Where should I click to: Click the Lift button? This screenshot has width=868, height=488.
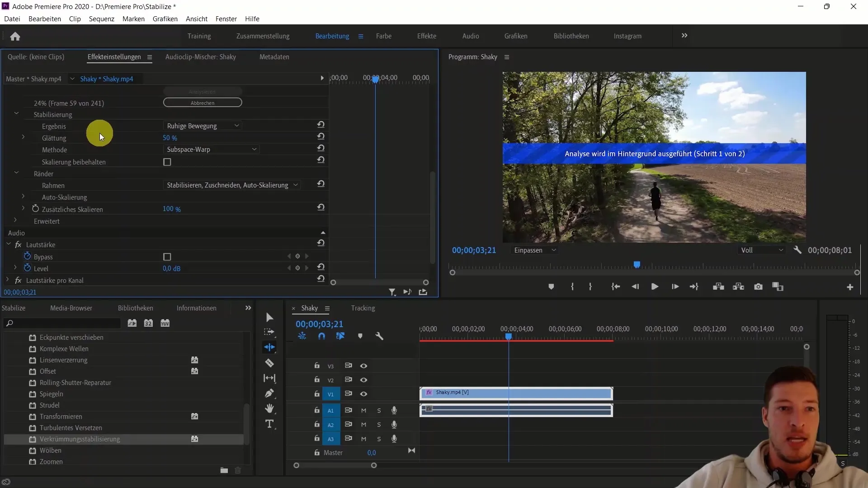(718, 287)
